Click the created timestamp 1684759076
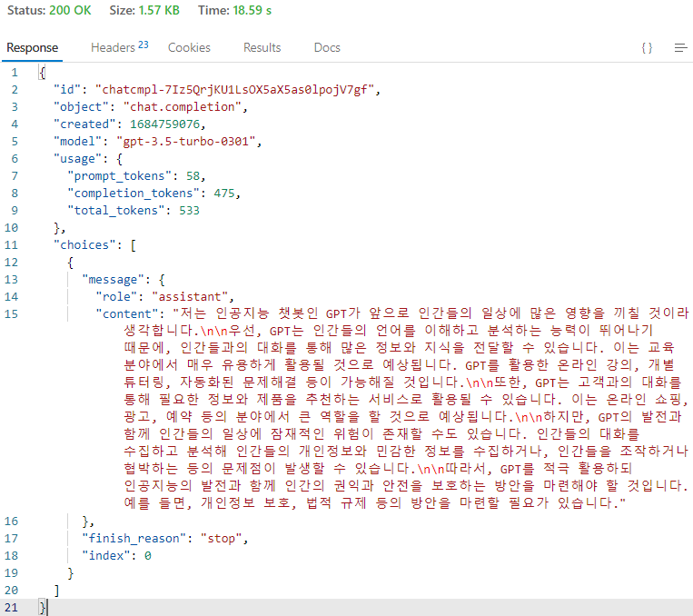 pos(165,124)
